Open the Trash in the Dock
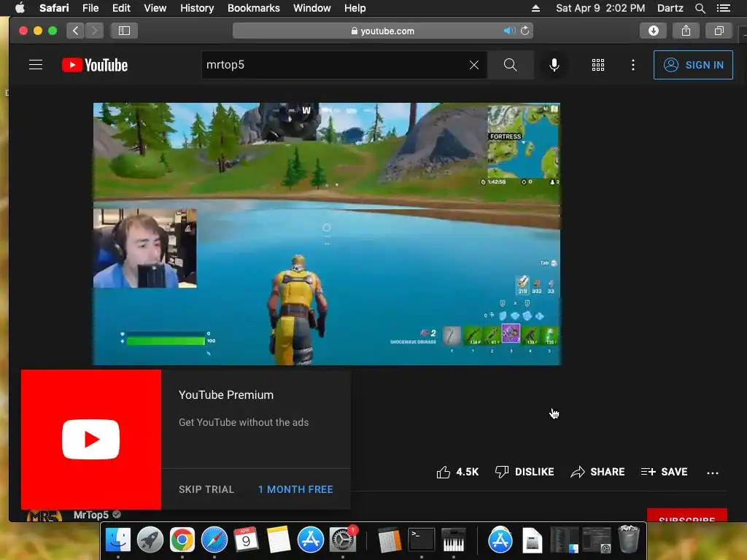The image size is (747, 560). (628, 540)
